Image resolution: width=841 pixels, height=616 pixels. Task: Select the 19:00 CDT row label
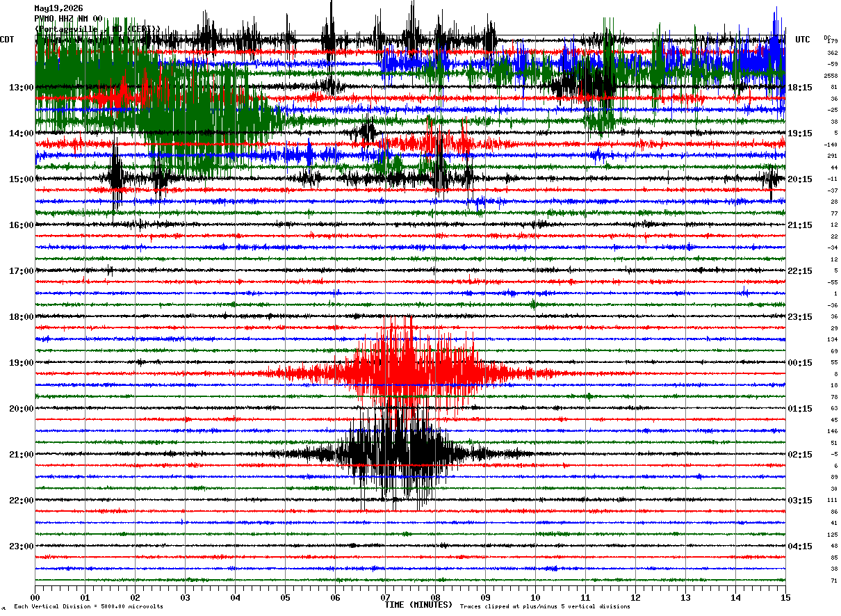point(22,363)
